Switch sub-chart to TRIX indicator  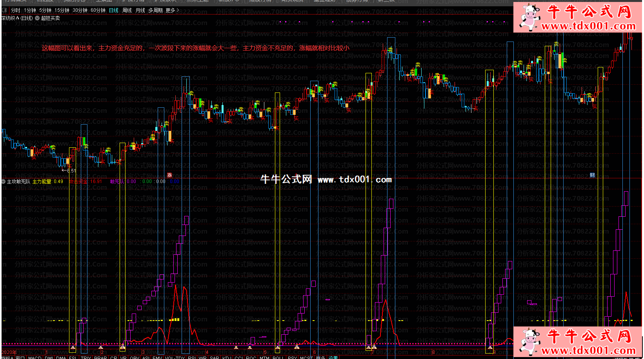click(x=86, y=357)
